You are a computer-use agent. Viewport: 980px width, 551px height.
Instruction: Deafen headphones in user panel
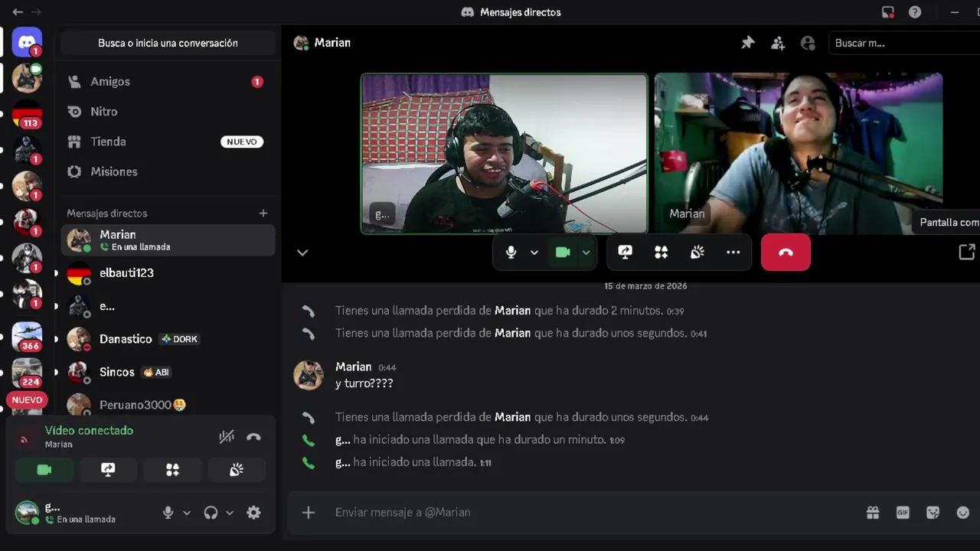pyautogui.click(x=211, y=513)
